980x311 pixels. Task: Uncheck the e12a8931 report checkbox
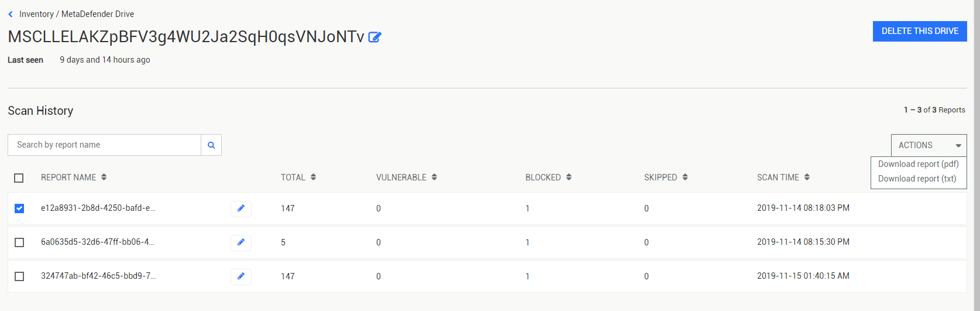[19, 209]
